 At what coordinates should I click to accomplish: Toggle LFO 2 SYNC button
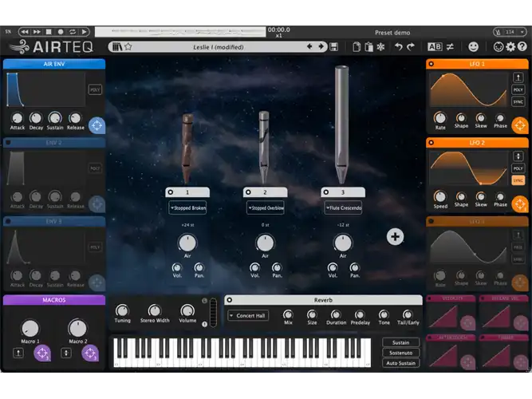518,180
